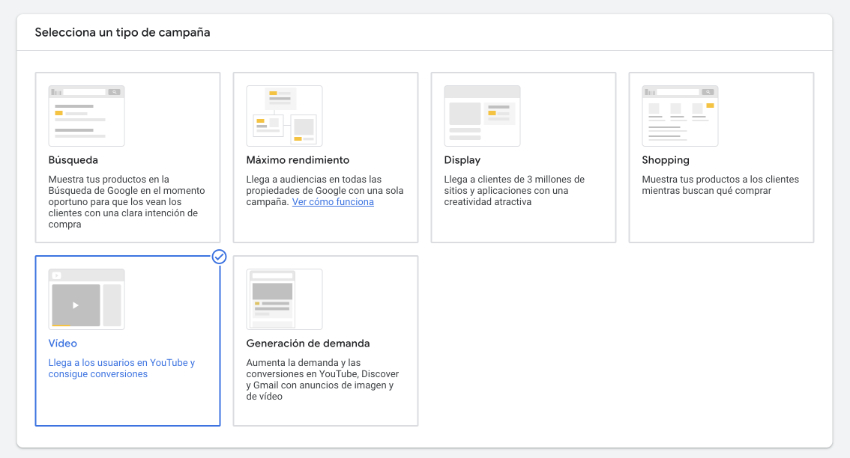Click the 'Selecciona un tipo de campaña' heading

click(123, 33)
